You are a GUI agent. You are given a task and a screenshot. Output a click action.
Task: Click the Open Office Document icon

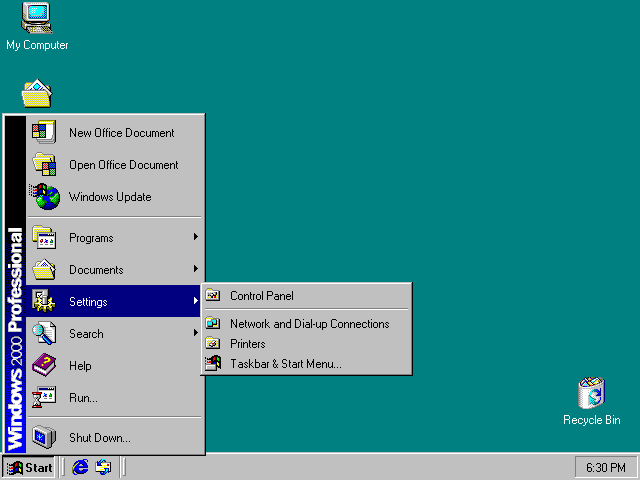[x=44, y=164]
